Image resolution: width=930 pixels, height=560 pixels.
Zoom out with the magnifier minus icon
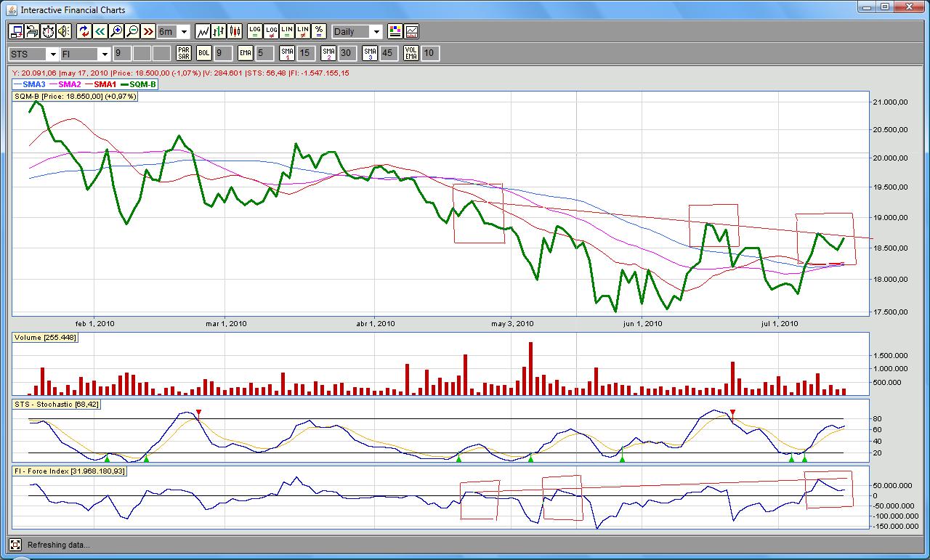tap(132, 31)
